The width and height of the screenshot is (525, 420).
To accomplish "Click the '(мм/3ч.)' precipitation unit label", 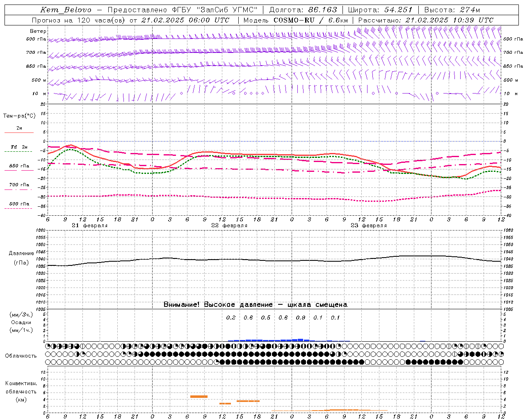I will (21, 315).
